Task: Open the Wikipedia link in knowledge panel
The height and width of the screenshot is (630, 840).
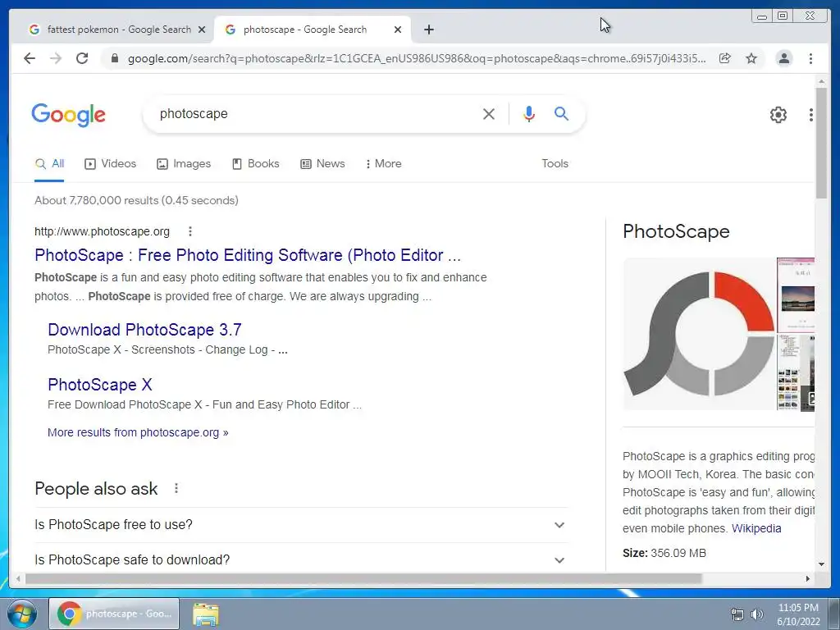Action: (756, 529)
